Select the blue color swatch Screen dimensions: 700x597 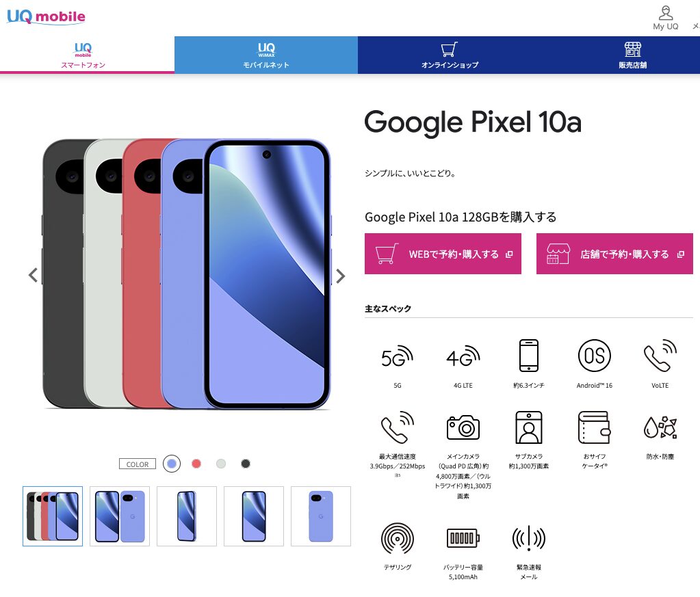click(x=172, y=464)
